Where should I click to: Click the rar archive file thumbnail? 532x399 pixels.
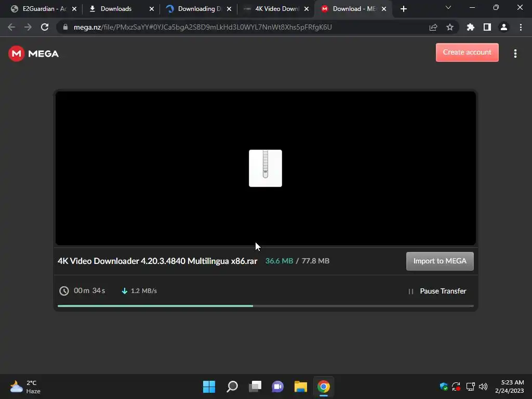[x=265, y=168]
